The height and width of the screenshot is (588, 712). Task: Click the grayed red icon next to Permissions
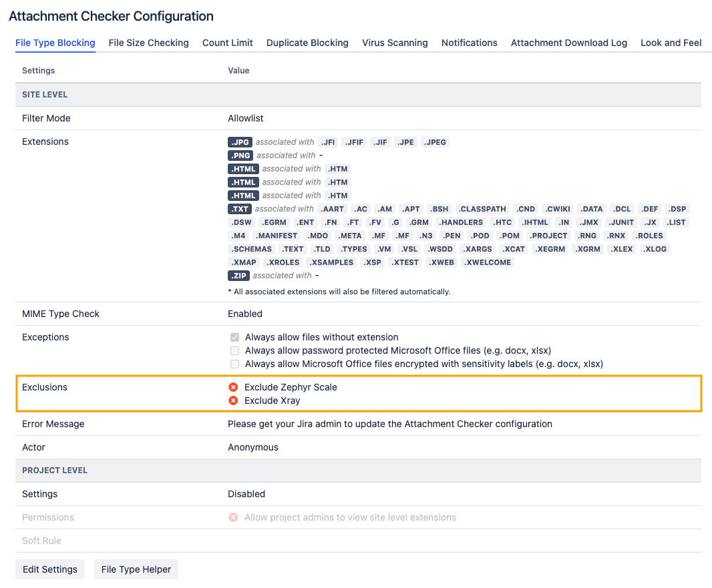click(233, 517)
